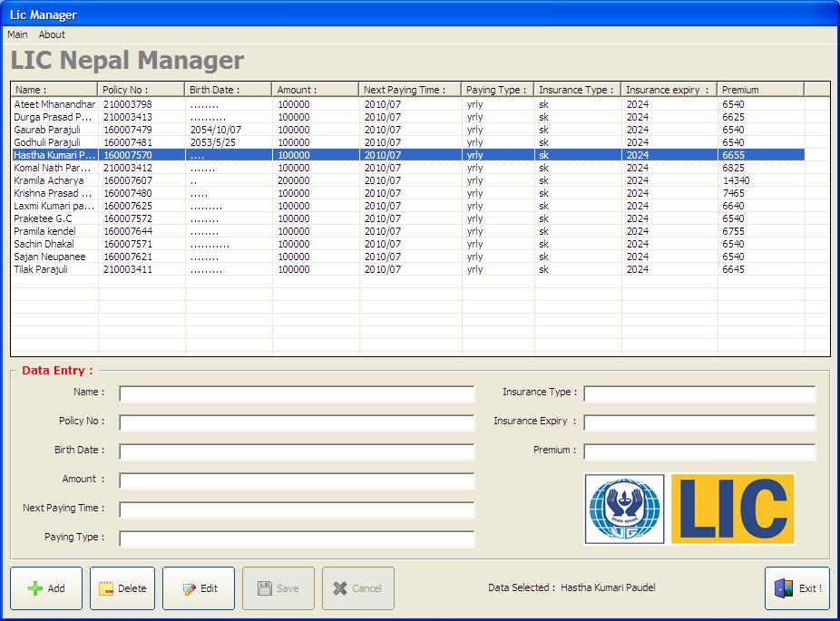Select the Gaurab Parajuli row
The width and height of the screenshot is (840, 621).
tap(408, 130)
